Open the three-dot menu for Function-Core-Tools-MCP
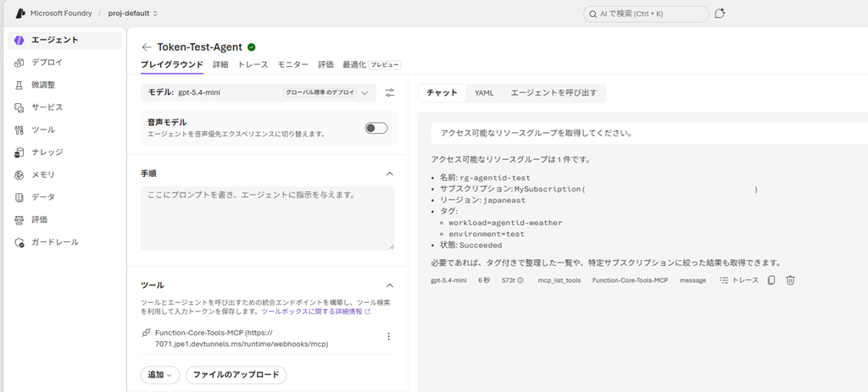The height and width of the screenshot is (392, 868). point(388,337)
